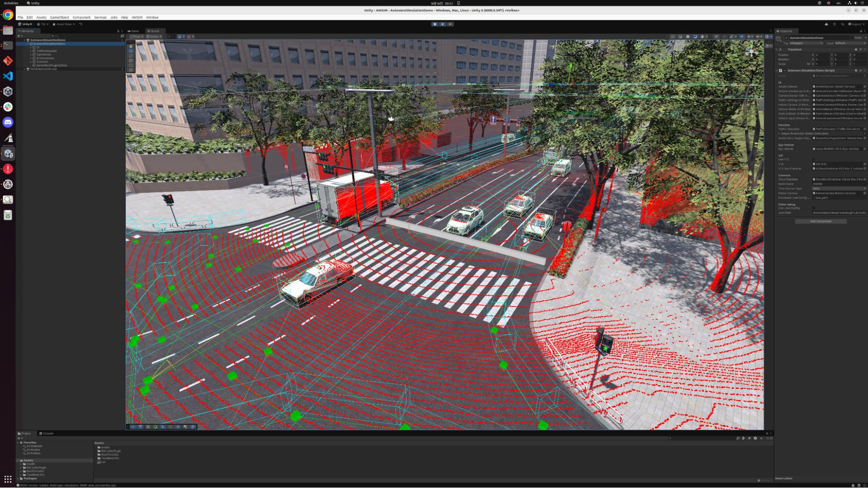Launch Visual Studio Code from dock
868x488 pixels.
point(8,76)
